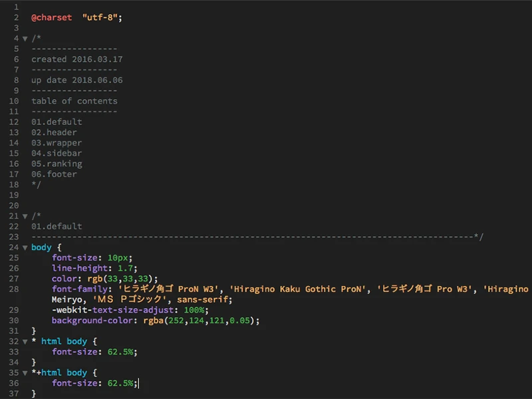532x399 pixels.
Task: Collapse the '* html body' rule at line 32
Action: (x=25, y=342)
